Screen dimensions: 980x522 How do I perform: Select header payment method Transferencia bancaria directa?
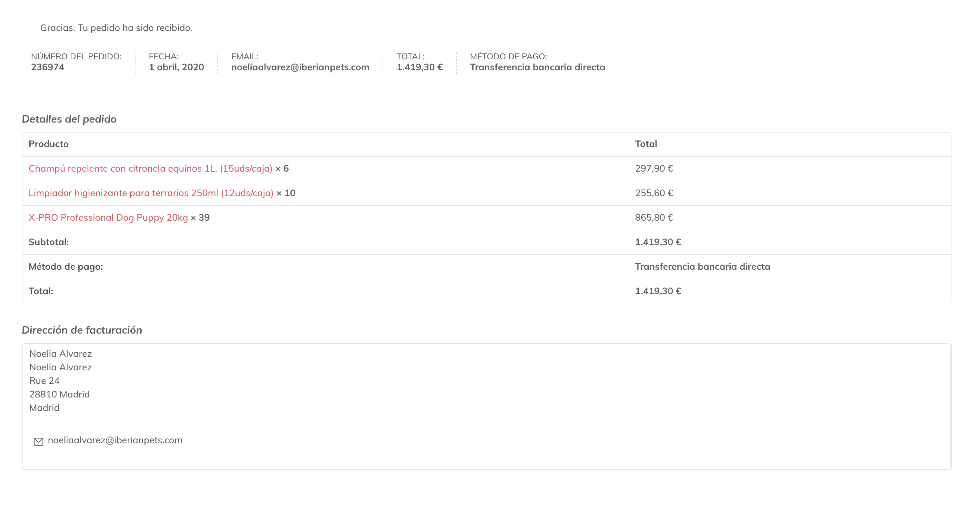tap(537, 67)
